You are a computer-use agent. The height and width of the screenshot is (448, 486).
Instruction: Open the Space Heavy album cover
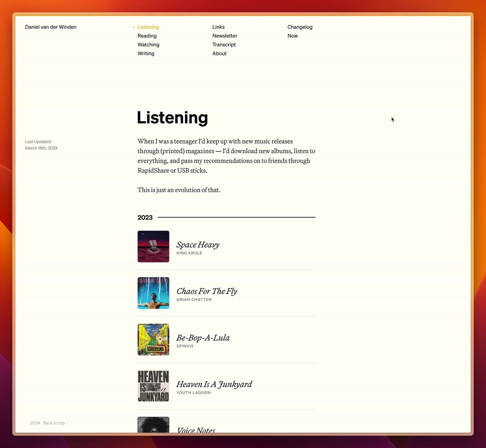point(153,246)
